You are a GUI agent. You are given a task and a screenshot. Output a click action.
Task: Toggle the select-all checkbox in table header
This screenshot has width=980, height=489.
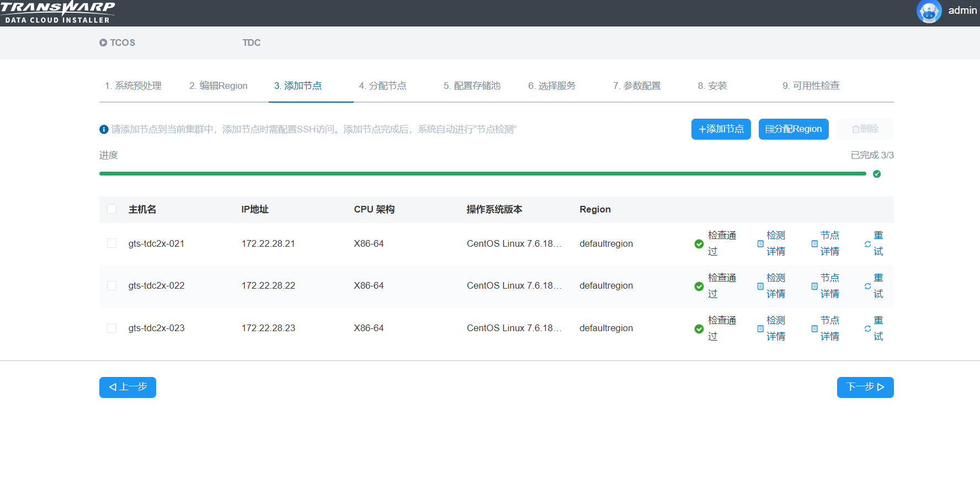coord(111,209)
